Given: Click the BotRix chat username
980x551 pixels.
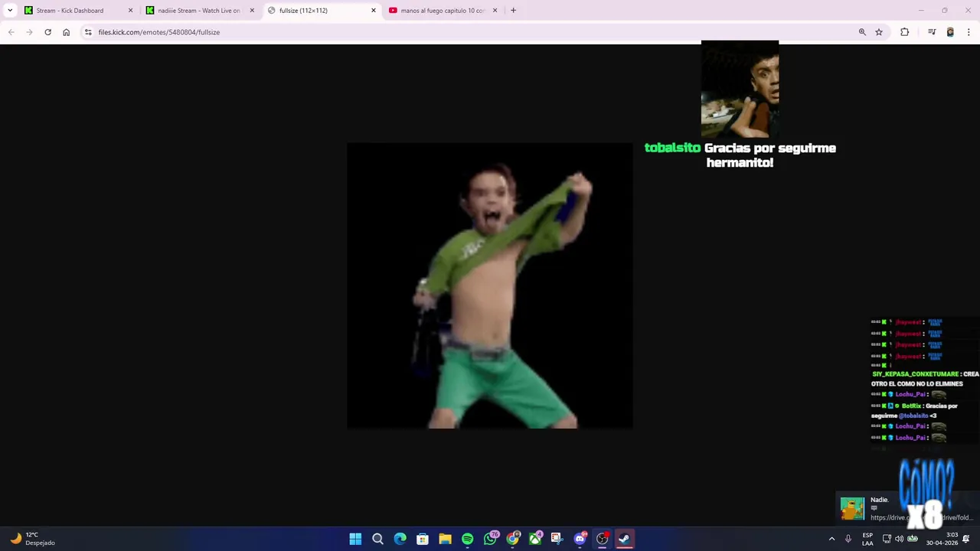Looking at the screenshot, I should coord(911,406).
